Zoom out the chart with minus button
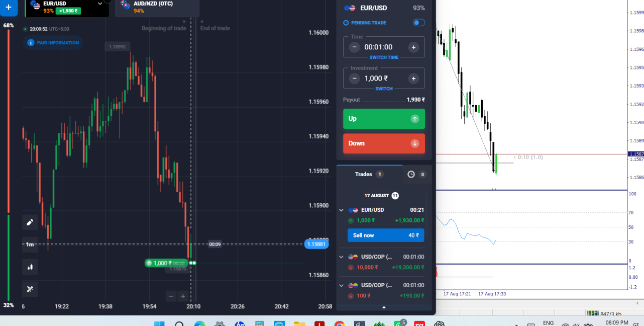644x326 pixels. click(x=171, y=296)
